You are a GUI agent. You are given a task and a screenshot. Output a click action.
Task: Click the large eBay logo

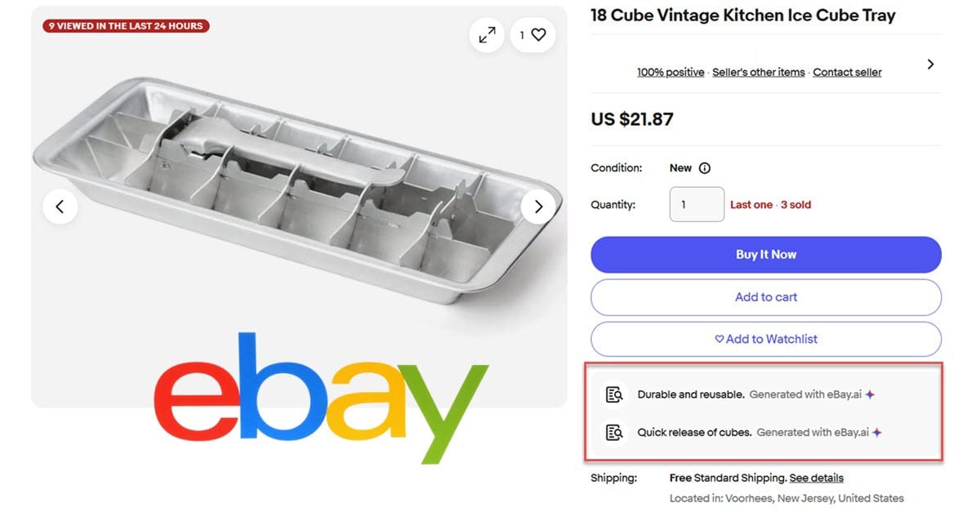pyautogui.click(x=320, y=398)
